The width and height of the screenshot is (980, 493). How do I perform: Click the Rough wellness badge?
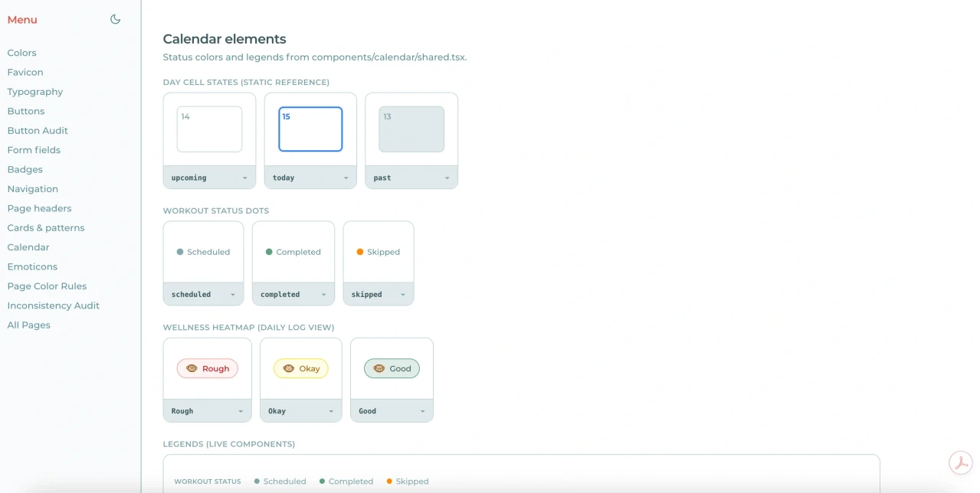[x=208, y=368]
